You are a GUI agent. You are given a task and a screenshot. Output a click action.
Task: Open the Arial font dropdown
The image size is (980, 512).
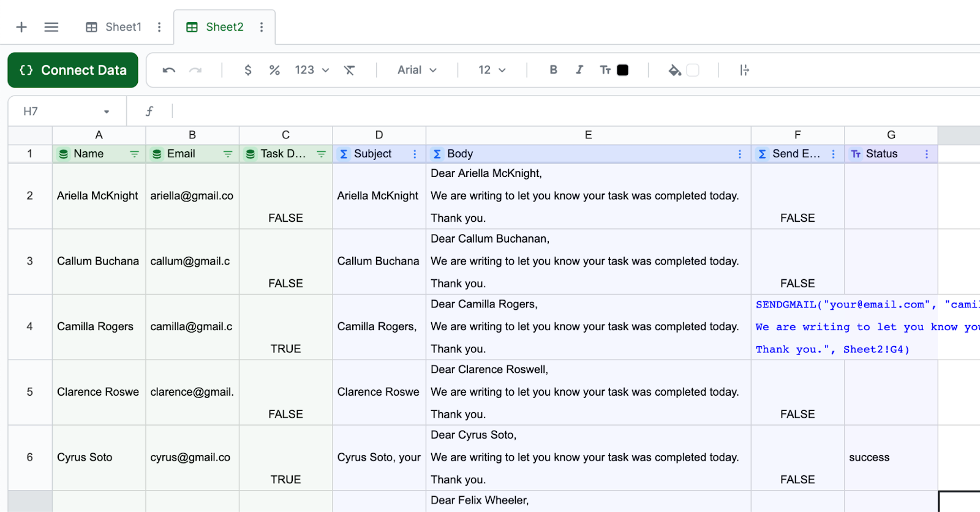[417, 70]
